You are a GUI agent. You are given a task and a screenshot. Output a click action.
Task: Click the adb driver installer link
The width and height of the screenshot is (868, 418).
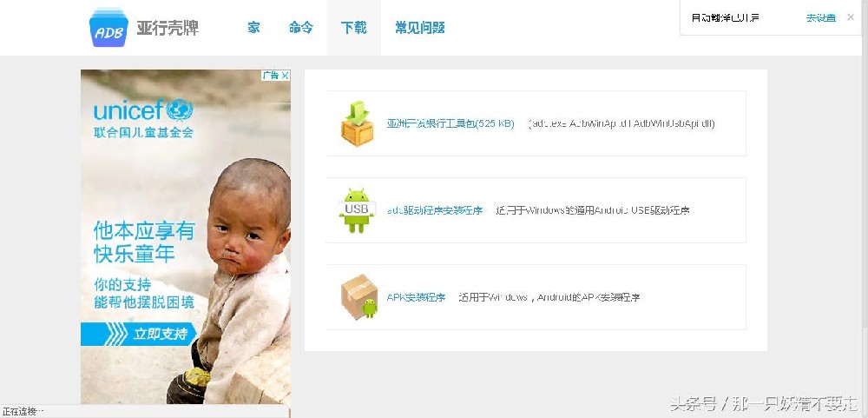click(x=435, y=210)
